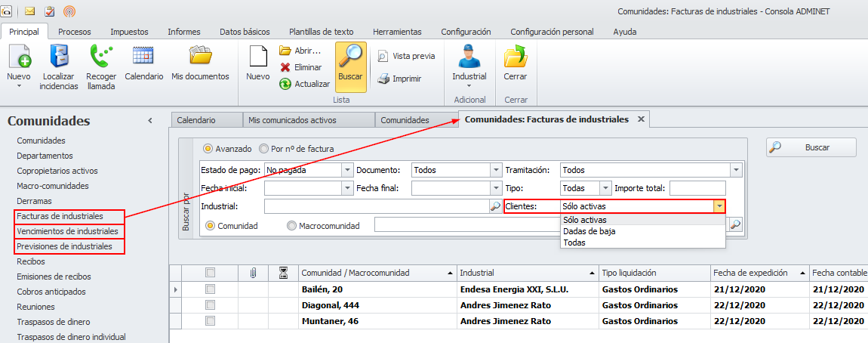
Task: Select the Macrocomunidad radio button
Action: click(x=292, y=226)
